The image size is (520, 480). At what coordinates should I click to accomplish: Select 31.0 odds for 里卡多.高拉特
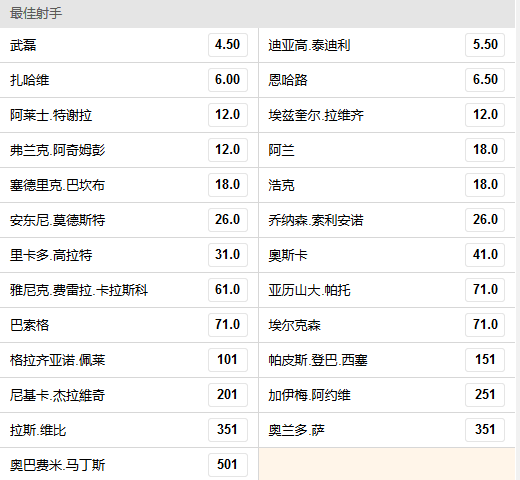[228, 255]
